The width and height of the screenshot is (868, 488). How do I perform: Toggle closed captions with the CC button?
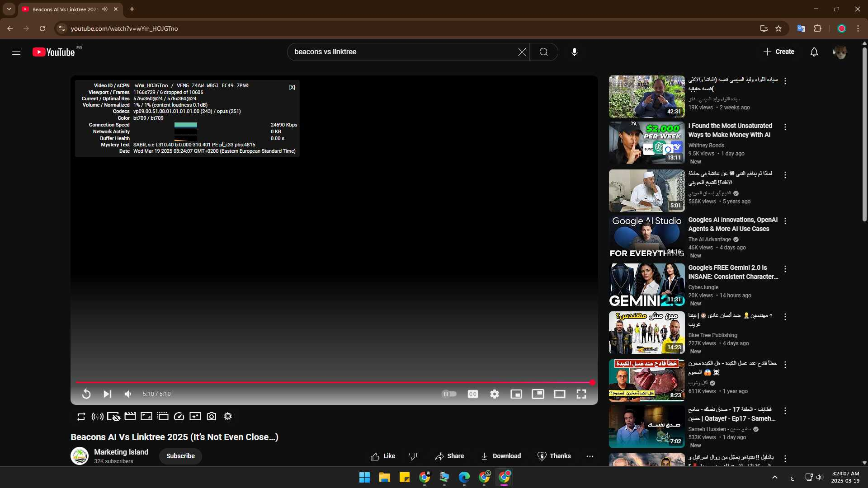pyautogui.click(x=472, y=394)
